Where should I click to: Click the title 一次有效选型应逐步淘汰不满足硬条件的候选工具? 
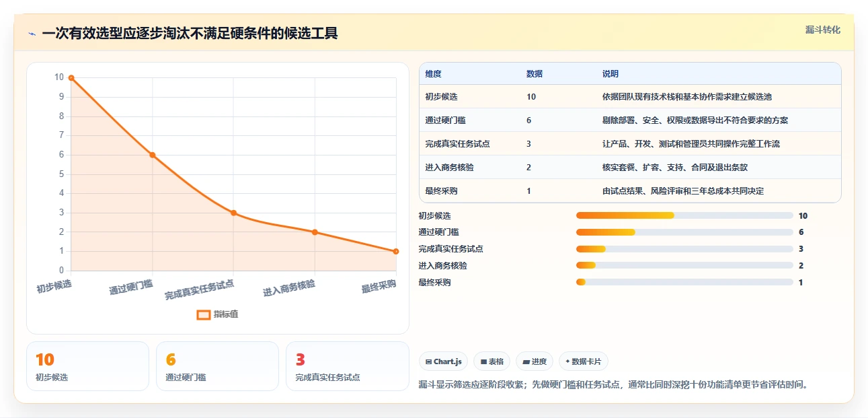(190, 33)
